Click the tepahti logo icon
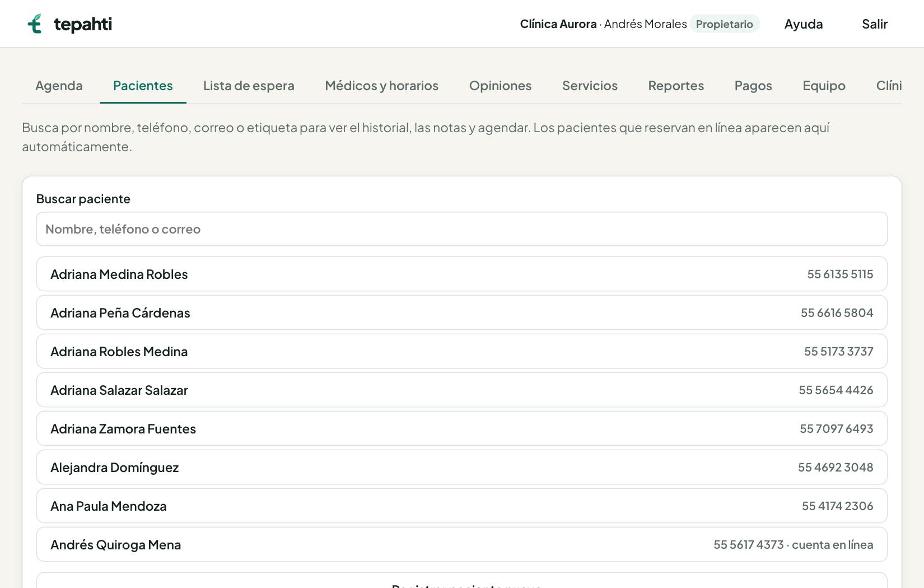Viewport: 924px width, 588px height. tap(35, 24)
